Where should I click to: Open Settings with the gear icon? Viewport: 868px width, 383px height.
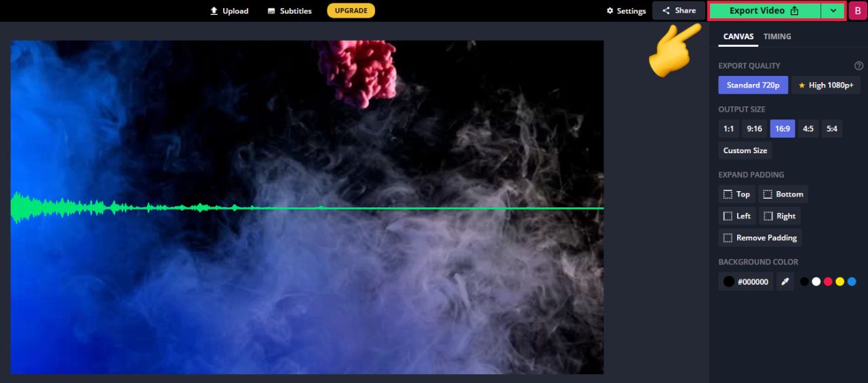tap(626, 11)
